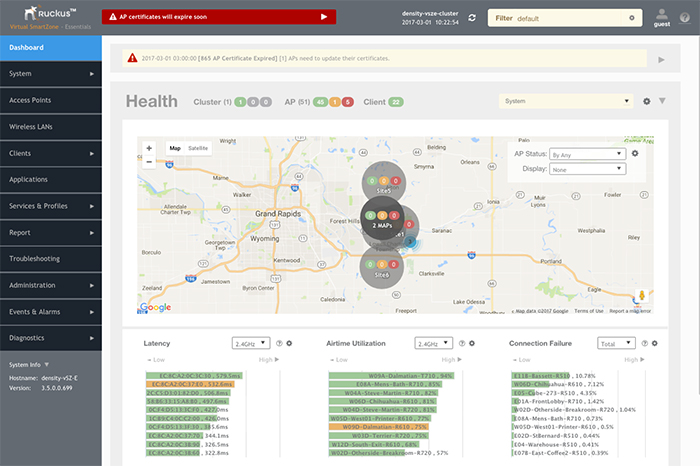Open Latency chart gear settings

pos(289,343)
